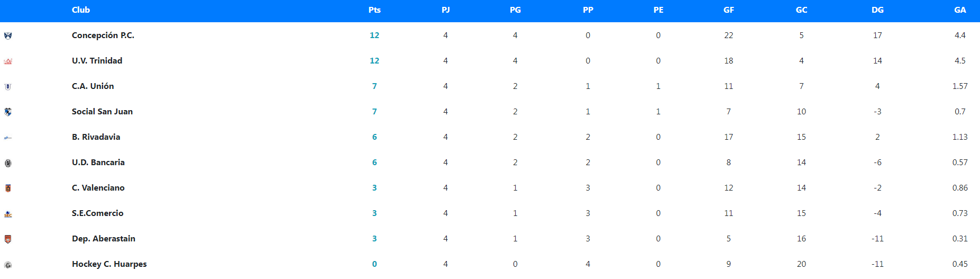Click the Hockey C. Huarpes crest icon
The width and height of the screenshot is (980, 279).
click(8, 265)
